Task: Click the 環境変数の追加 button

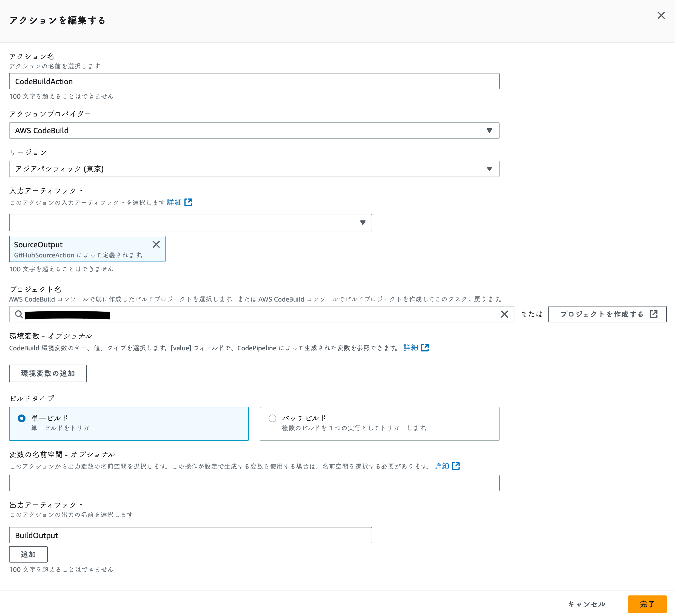Action: tap(47, 373)
